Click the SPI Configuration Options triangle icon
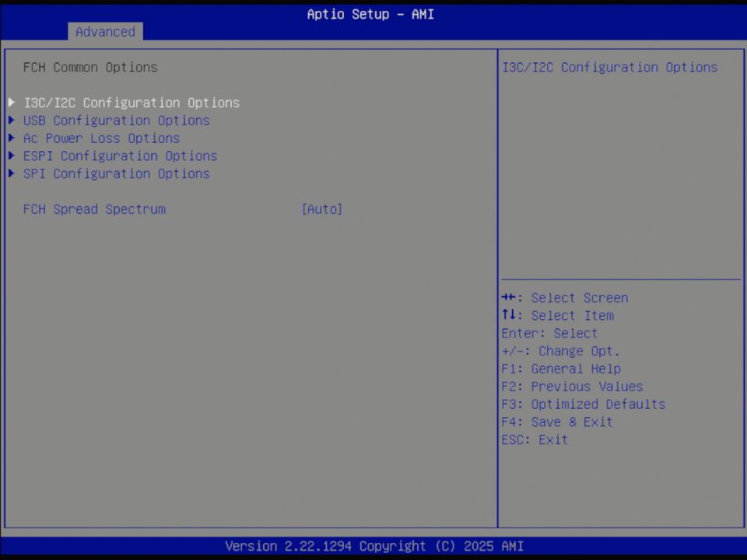This screenshot has height=560, width=747. [x=11, y=173]
